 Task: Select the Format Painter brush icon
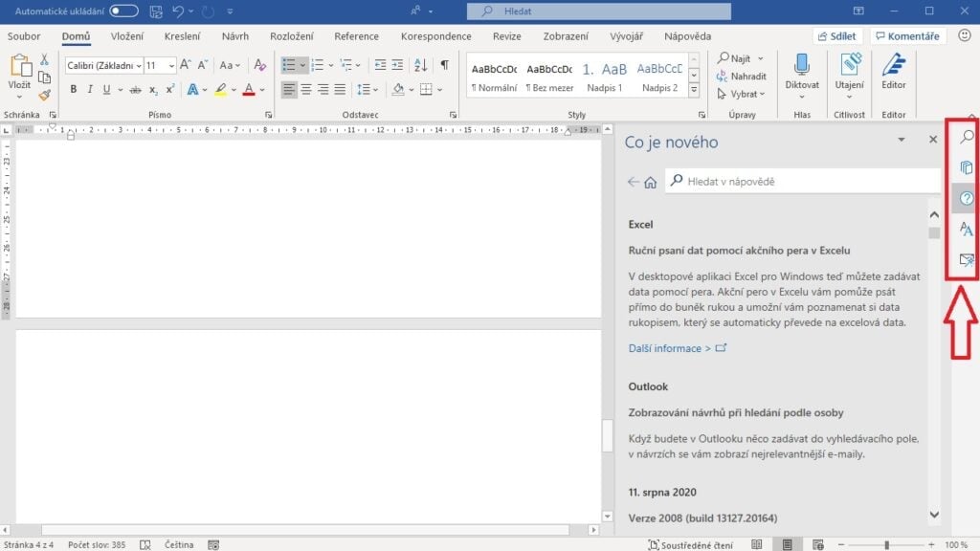(44, 96)
